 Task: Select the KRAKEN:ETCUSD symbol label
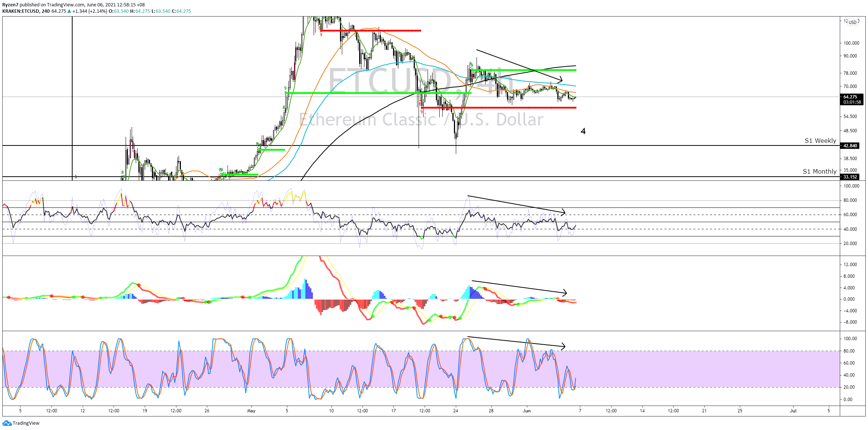21,11
